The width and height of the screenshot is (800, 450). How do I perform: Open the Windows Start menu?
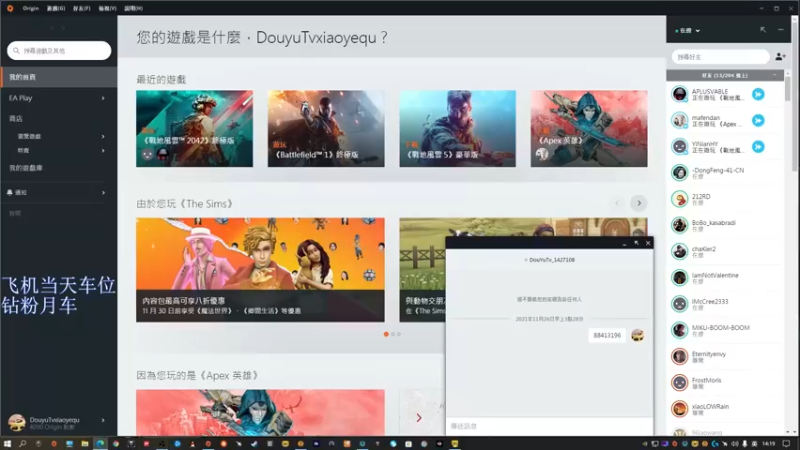click(7, 444)
